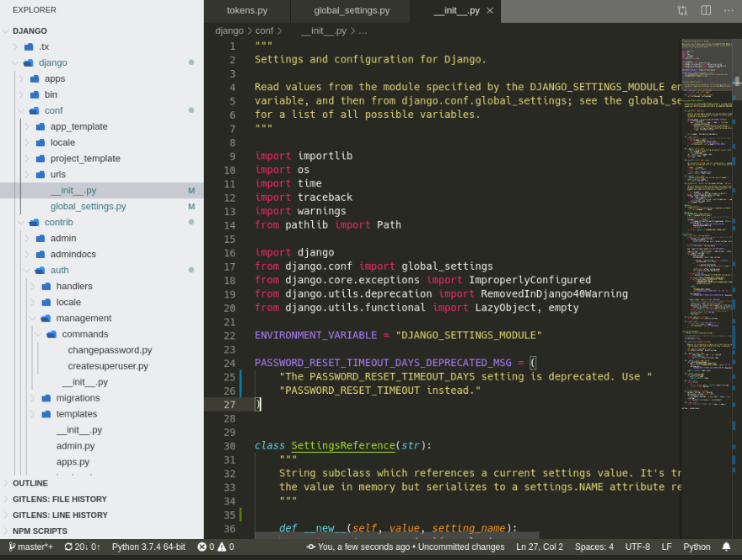The image size is (742, 560).
Task: Open editor More Actions ellipsis menu
Action: (729, 10)
